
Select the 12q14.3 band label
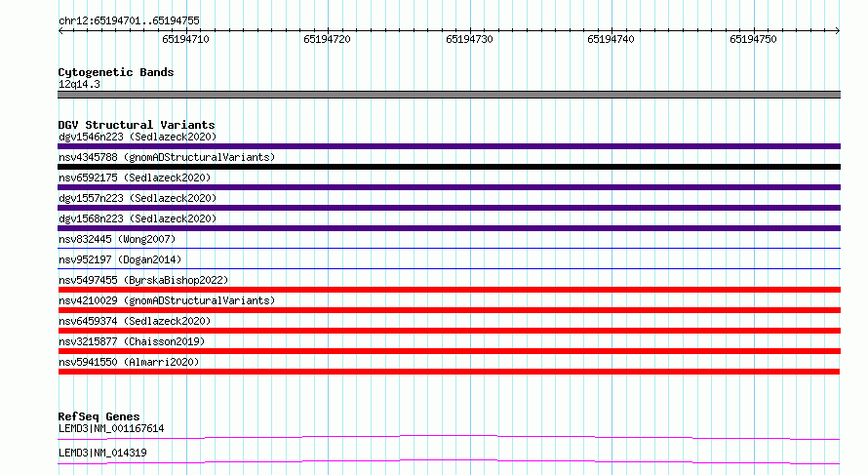pos(79,84)
